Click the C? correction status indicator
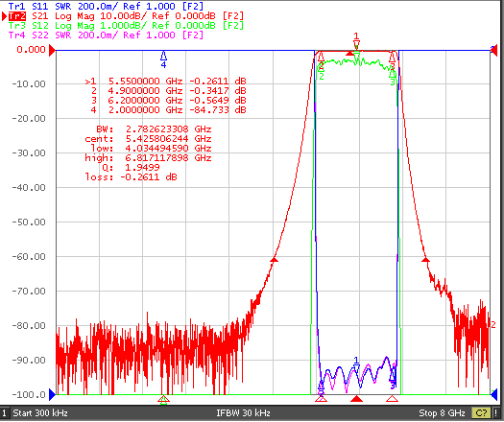 coord(481,412)
